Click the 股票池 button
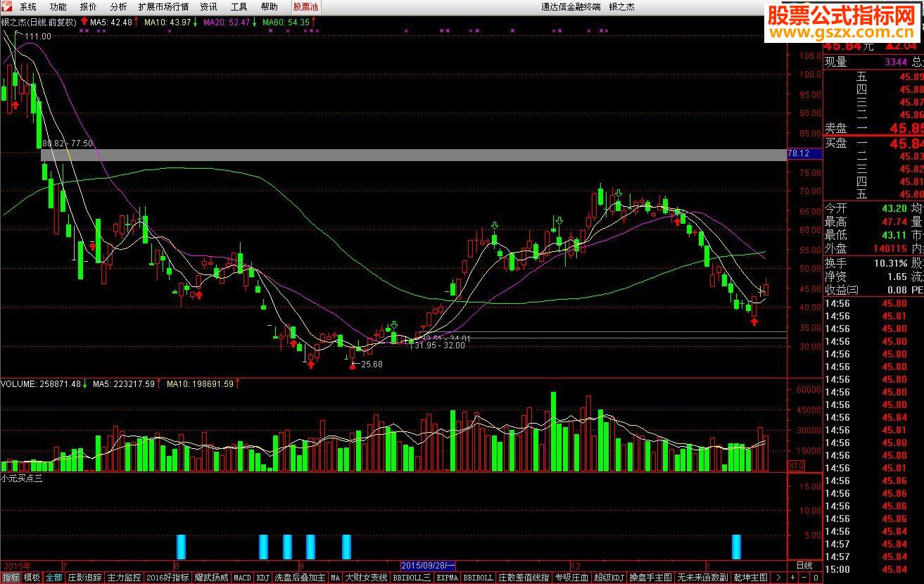The image size is (924, 584). [x=305, y=6]
